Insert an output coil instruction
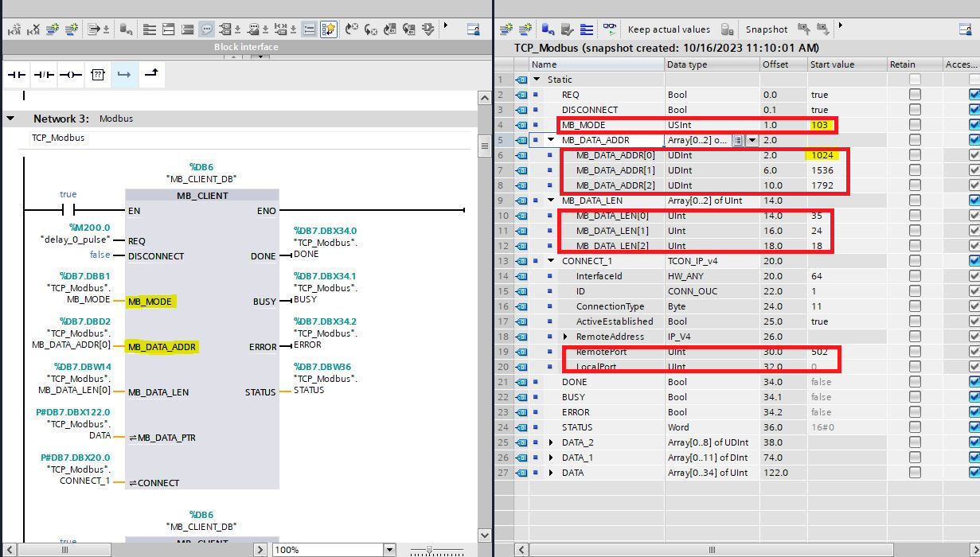980x557 pixels. pos(71,75)
